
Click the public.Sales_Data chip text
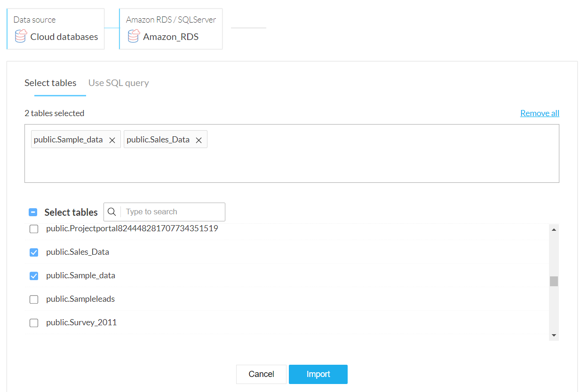(158, 140)
